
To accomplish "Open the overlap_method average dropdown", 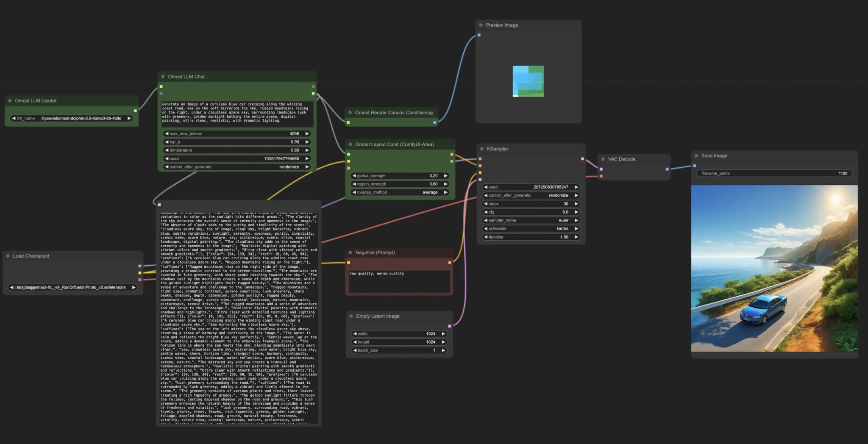I will point(400,192).
